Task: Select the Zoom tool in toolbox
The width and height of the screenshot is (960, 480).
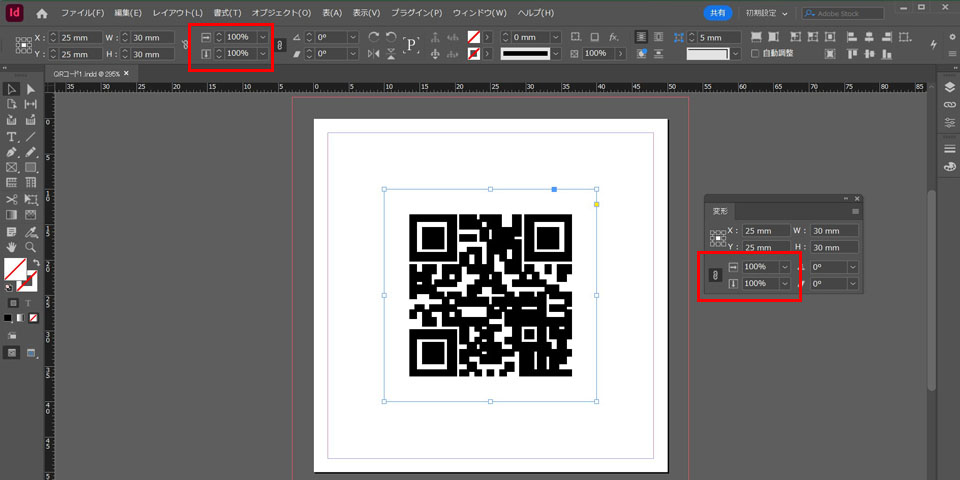Action: click(x=30, y=246)
